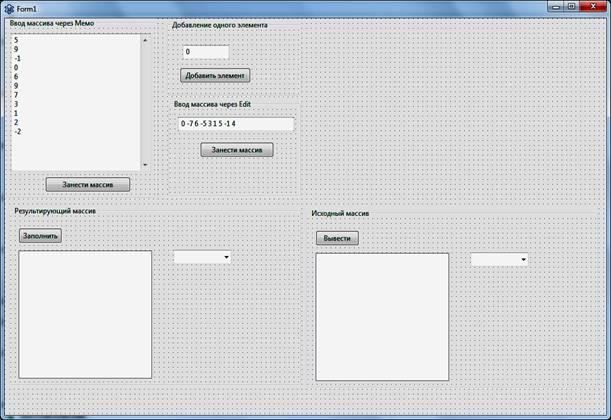Click the Form1 title bar text

click(26, 9)
